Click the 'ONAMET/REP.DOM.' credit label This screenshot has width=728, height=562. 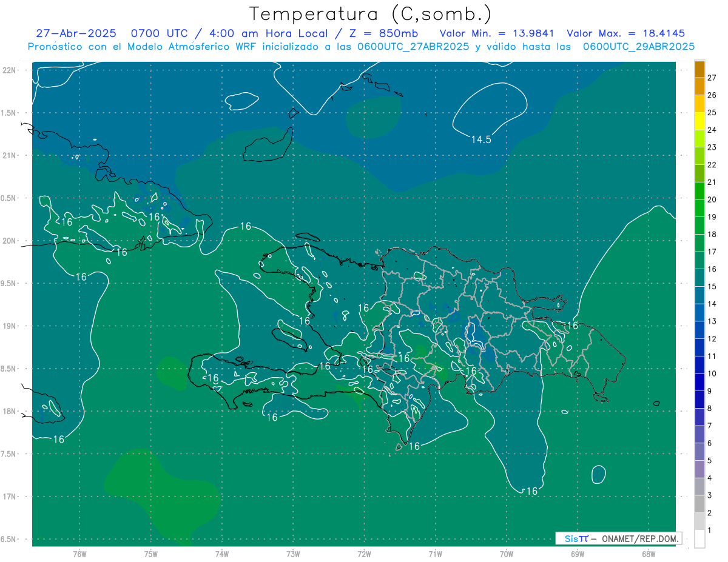639,538
